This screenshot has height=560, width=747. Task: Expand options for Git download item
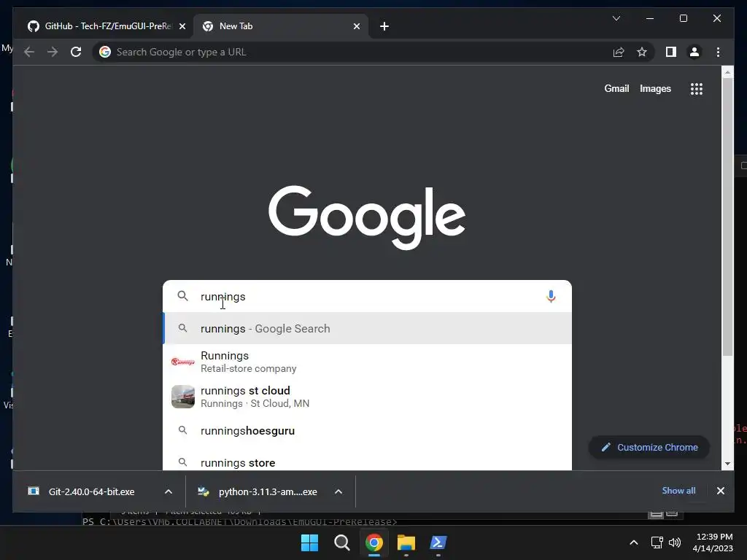(169, 491)
